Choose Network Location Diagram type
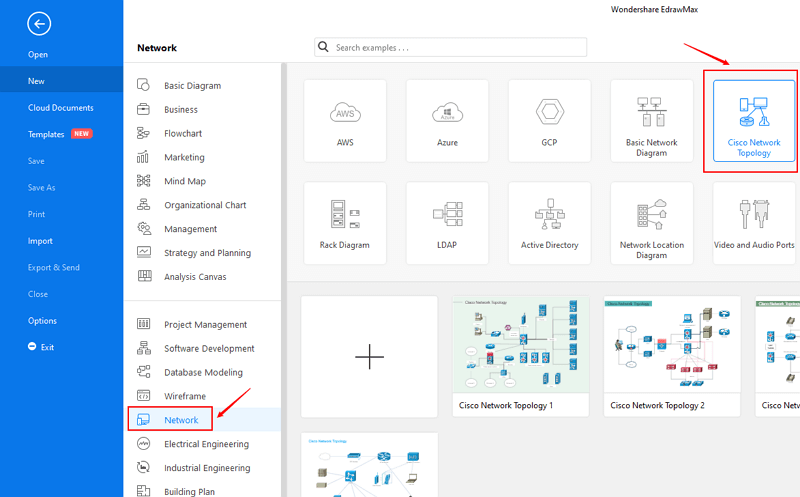This screenshot has height=497, width=800. 652,223
